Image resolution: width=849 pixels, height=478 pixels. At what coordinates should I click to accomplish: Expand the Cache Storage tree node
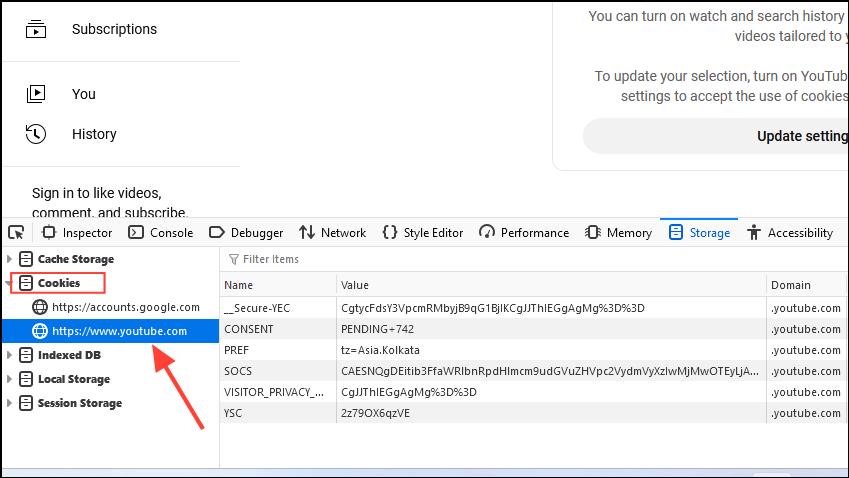tap(9, 259)
